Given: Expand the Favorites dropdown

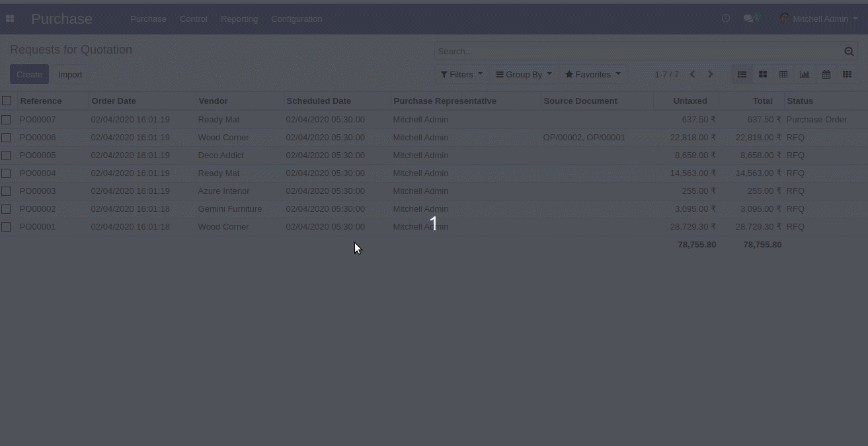Looking at the screenshot, I should click(593, 74).
